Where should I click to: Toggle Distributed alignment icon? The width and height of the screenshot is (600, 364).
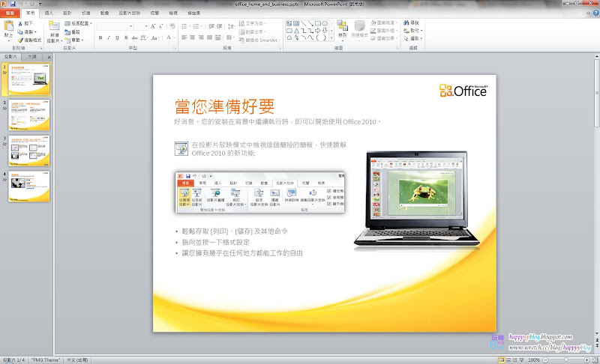[x=217, y=37]
